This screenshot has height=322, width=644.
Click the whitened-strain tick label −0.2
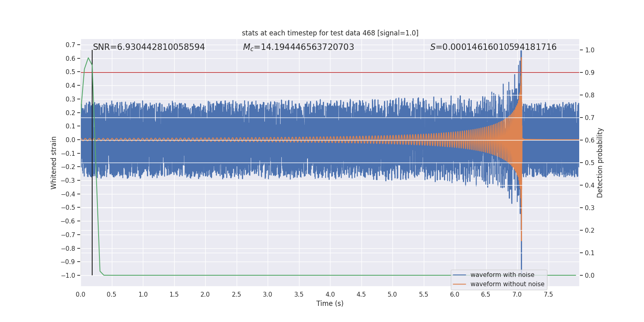coord(68,167)
